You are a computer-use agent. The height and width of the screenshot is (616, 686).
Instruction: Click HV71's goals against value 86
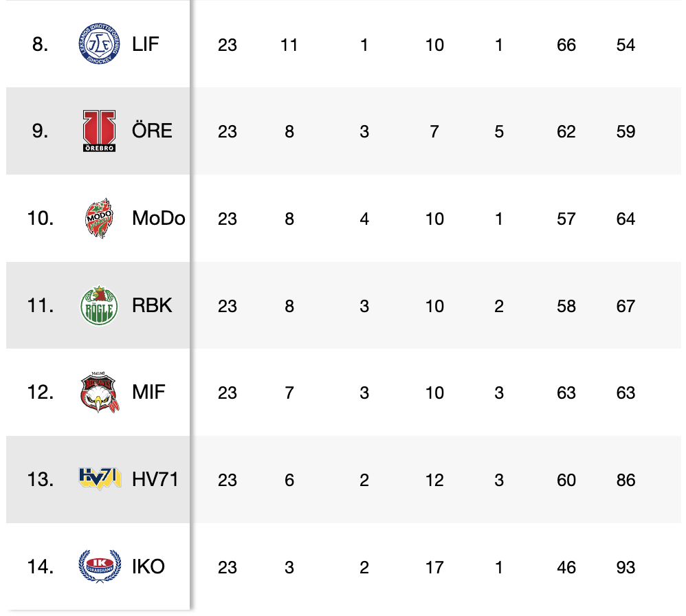point(626,480)
